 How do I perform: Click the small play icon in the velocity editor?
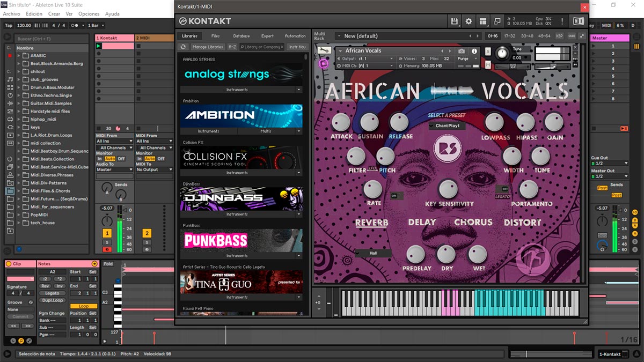(105, 341)
